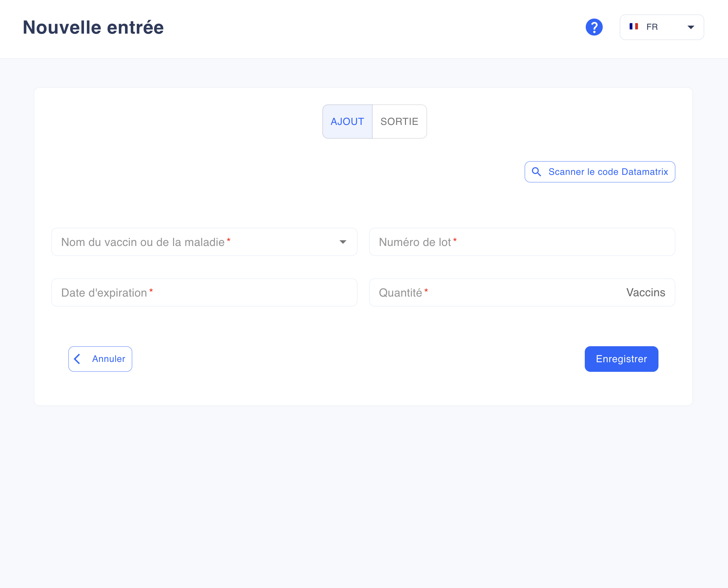Click Scanner le code Datamatrix button
The height and width of the screenshot is (588, 728).
pos(600,172)
